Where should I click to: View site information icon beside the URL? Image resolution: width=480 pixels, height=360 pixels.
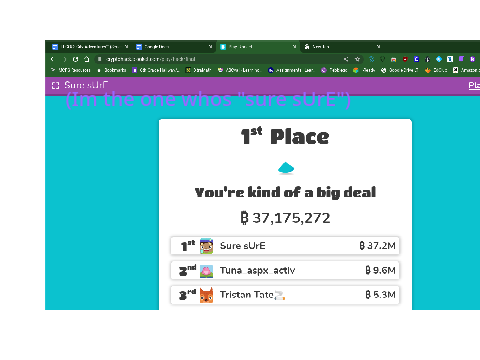point(99,59)
